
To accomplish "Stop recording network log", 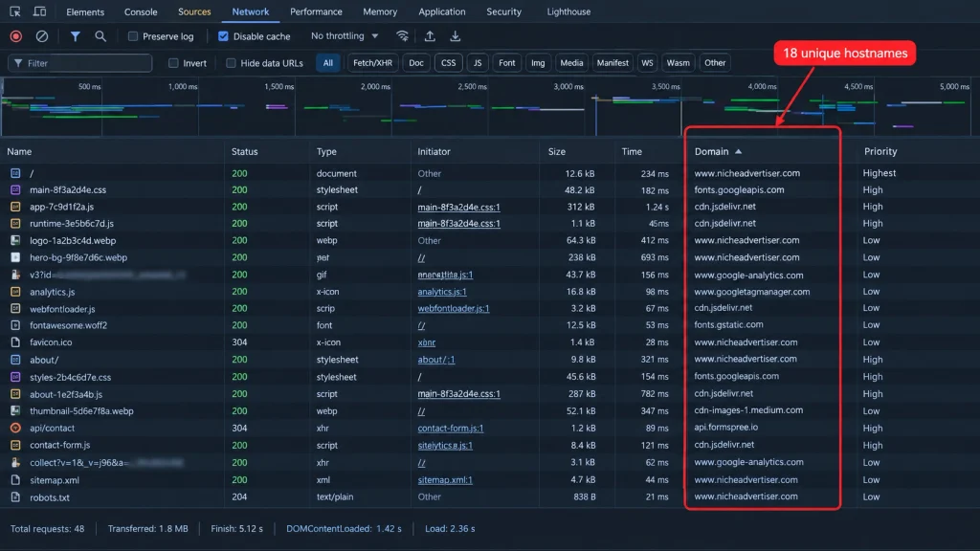I will (16, 36).
